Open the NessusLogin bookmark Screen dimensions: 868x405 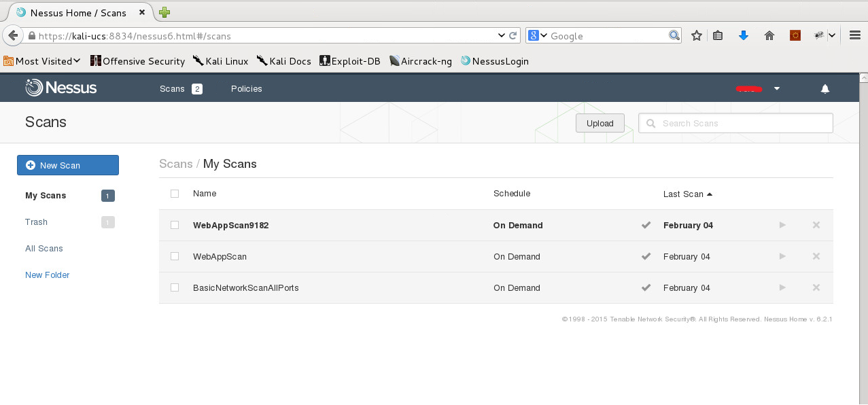point(495,61)
